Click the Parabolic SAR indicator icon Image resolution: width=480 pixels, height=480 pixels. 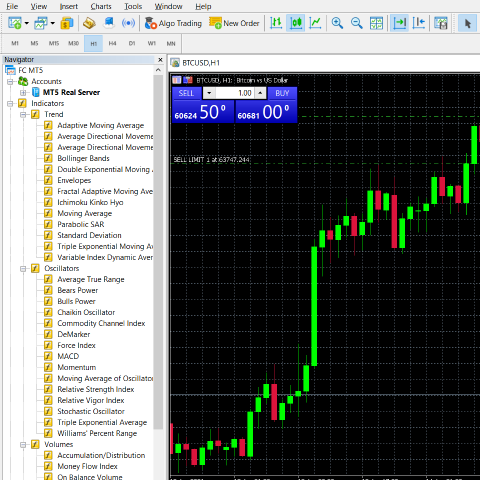pyautogui.click(x=48, y=224)
